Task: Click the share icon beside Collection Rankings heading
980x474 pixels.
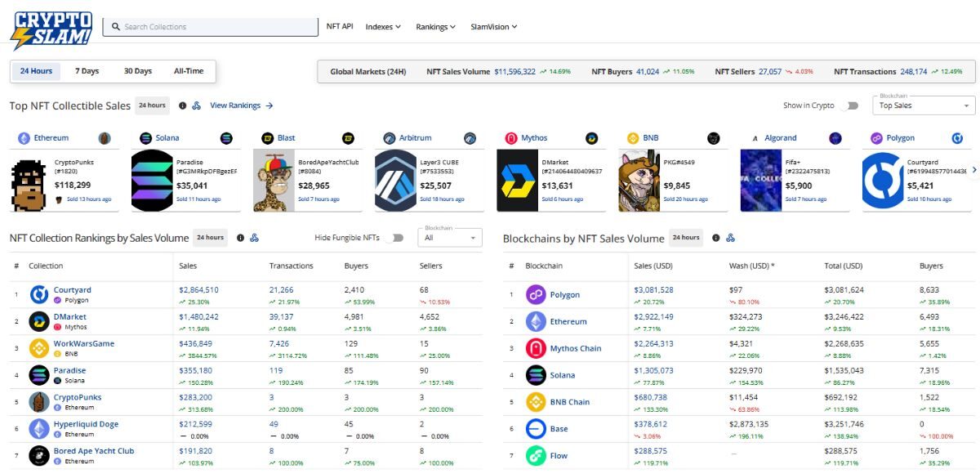Action: [x=254, y=238]
